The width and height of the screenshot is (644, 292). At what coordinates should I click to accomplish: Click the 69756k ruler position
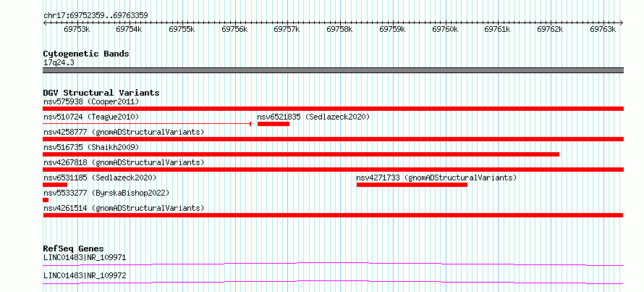coord(234,29)
